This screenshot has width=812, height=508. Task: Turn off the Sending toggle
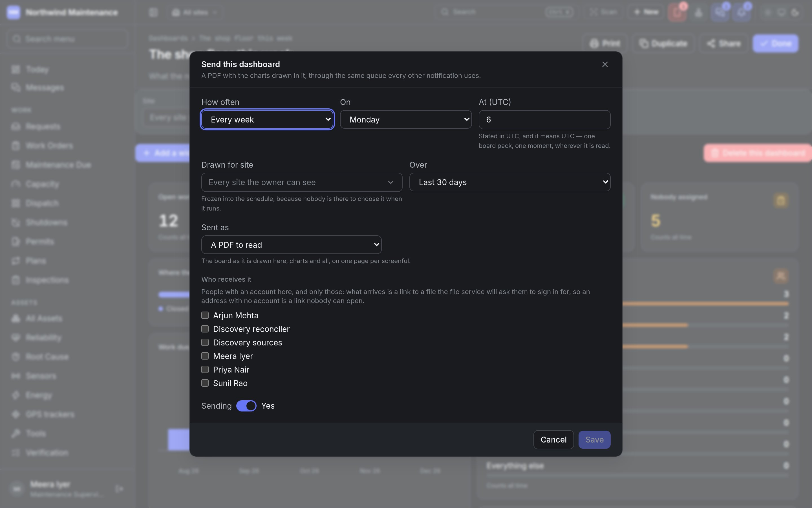(246, 406)
